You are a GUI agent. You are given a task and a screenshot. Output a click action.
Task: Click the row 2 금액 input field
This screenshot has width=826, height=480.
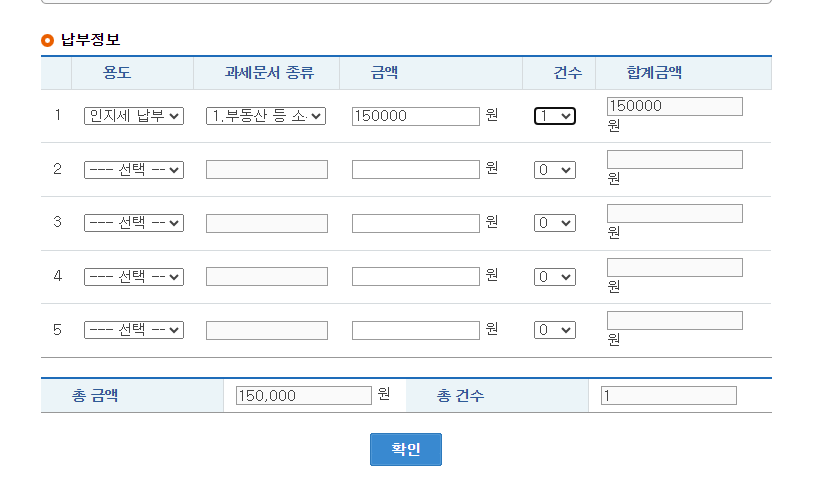416,170
